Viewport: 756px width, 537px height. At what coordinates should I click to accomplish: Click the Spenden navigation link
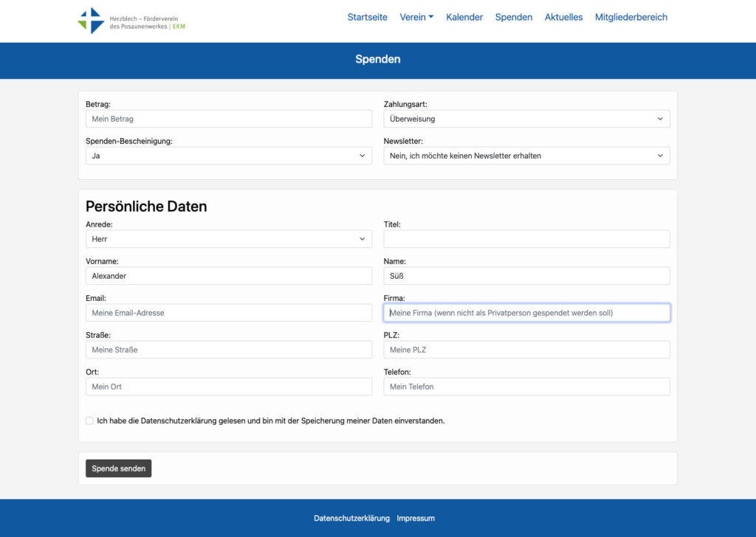(x=513, y=17)
